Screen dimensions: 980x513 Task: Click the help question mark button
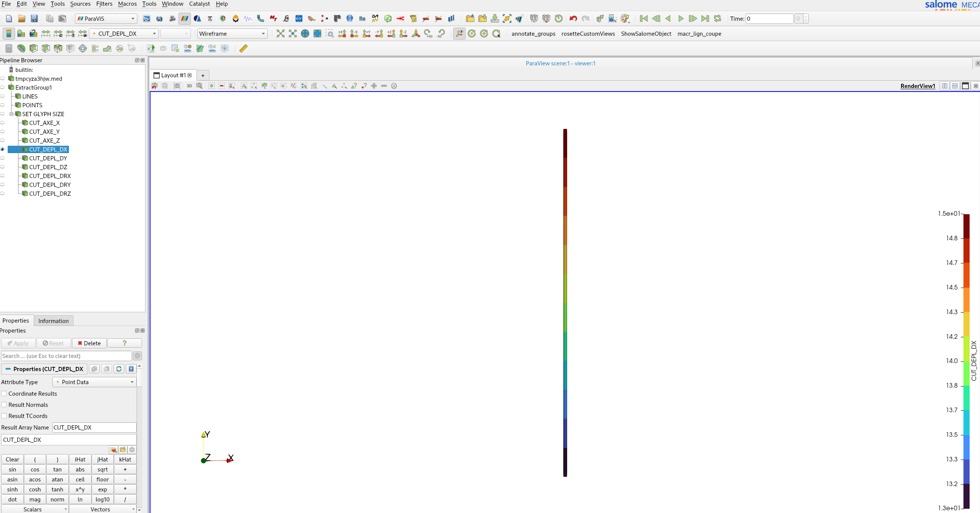tap(125, 343)
